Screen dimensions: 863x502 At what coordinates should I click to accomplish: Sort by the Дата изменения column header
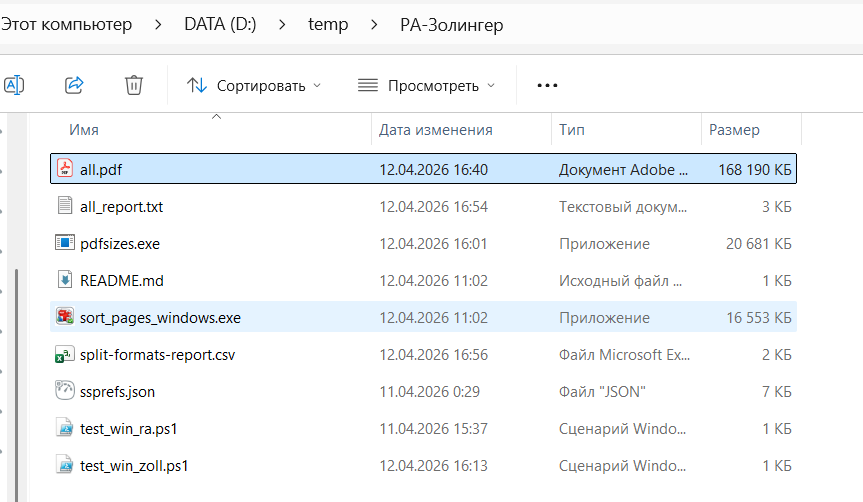tap(436, 130)
